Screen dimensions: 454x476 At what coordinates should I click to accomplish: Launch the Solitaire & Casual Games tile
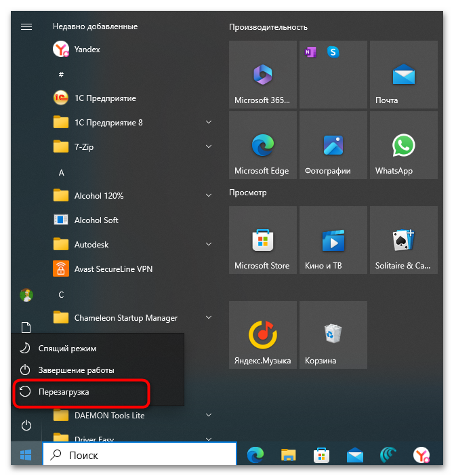click(404, 240)
